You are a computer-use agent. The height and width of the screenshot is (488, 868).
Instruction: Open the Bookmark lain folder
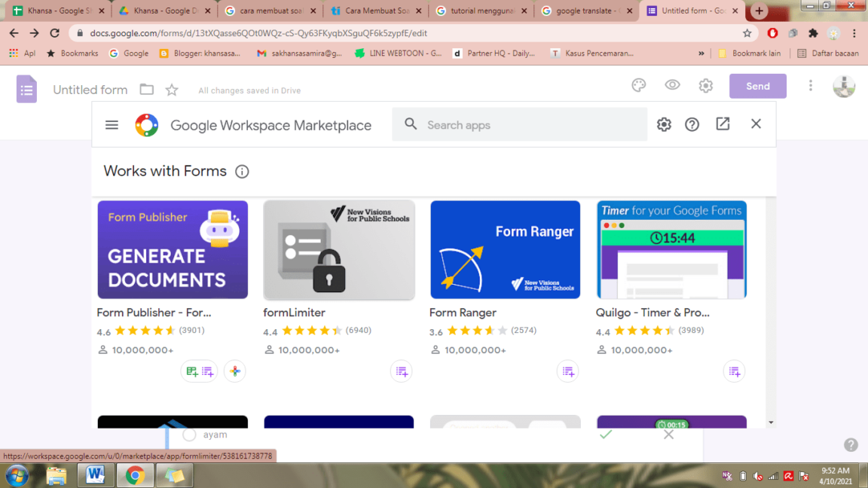point(750,53)
